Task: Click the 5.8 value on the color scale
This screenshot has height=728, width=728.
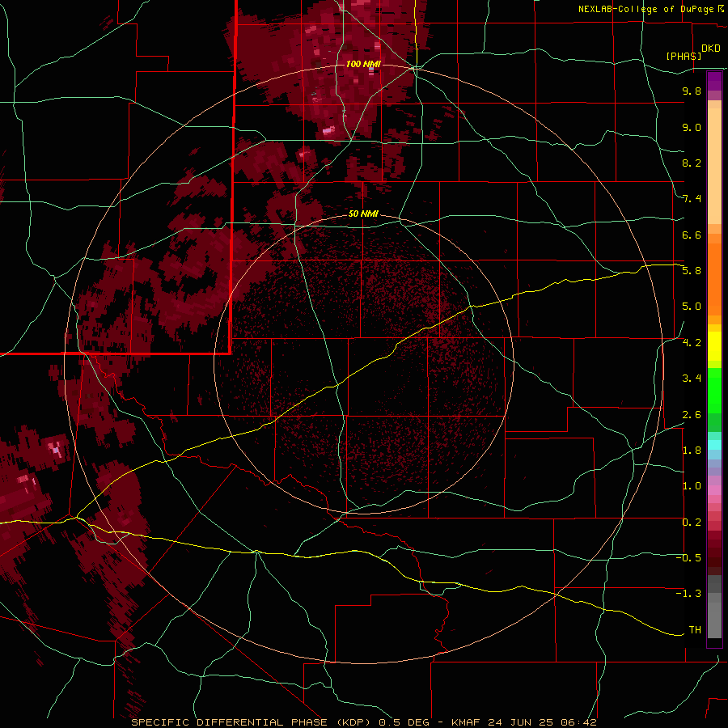Action: pyautogui.click(x=692, y=271)
